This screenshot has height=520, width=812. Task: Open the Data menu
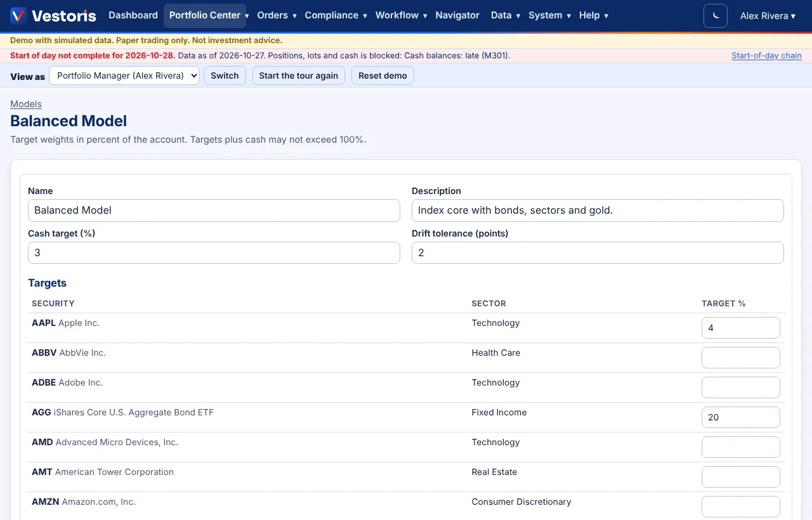coord(506,15)
